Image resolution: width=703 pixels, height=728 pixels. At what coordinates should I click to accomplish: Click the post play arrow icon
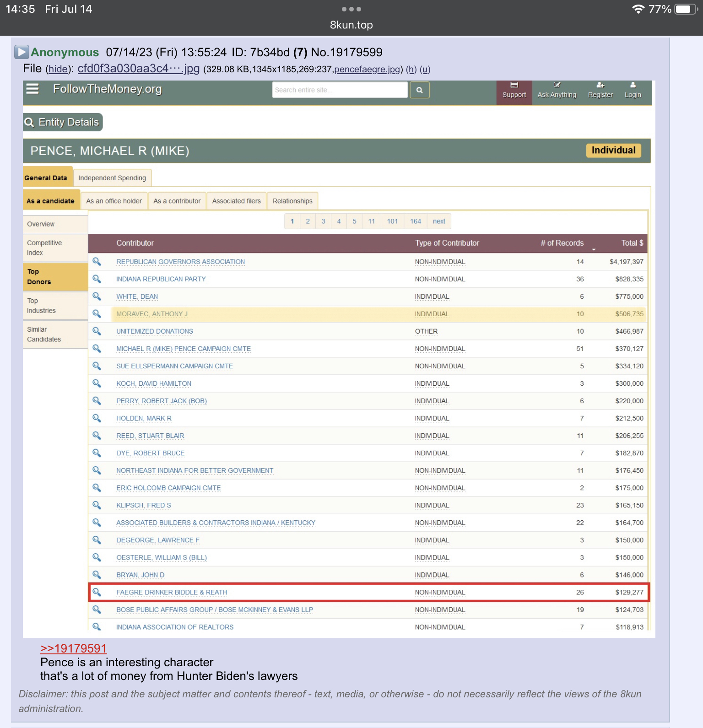tap(21, 52)
